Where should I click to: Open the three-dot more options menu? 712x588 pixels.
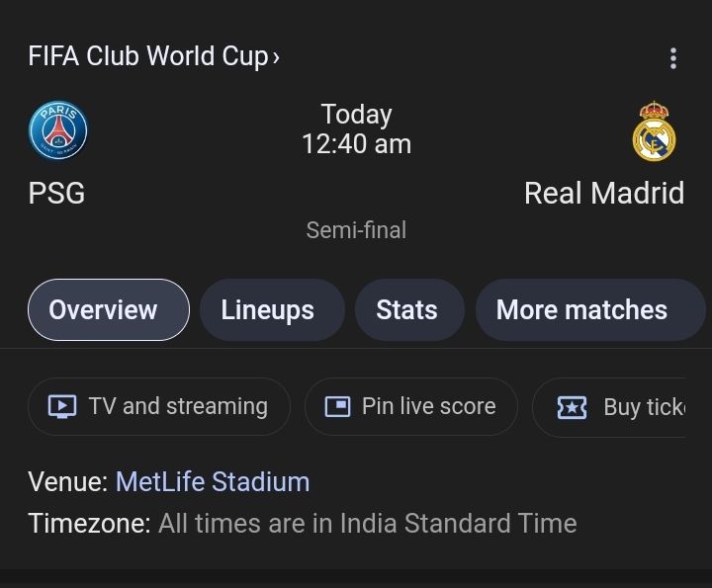[x=673, y=58]
